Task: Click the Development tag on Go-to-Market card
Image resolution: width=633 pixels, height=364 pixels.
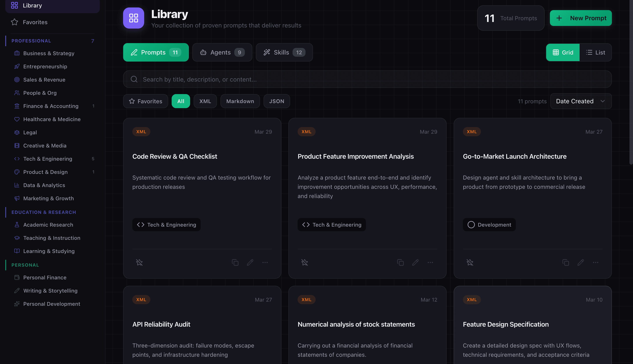Action: click(489, 224)
